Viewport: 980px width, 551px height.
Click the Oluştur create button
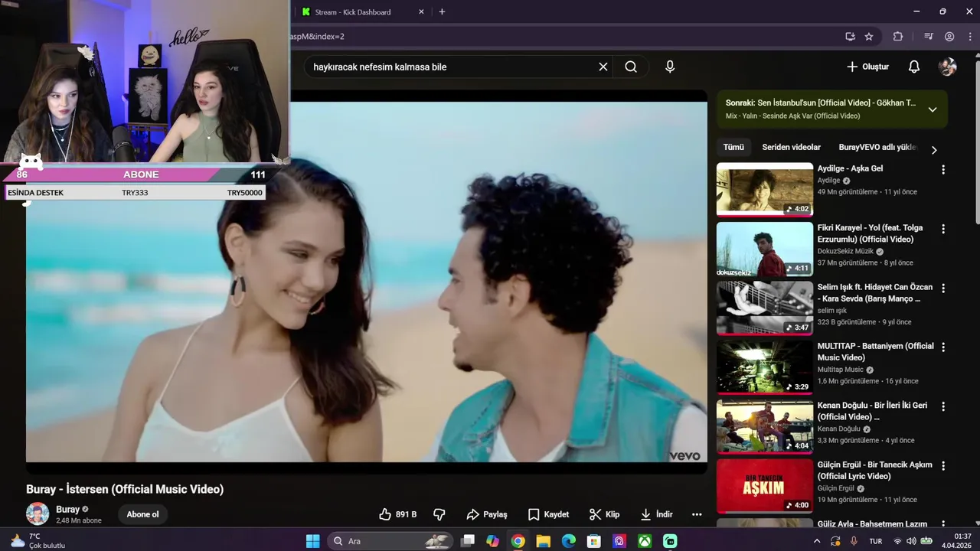pos(867,67)
